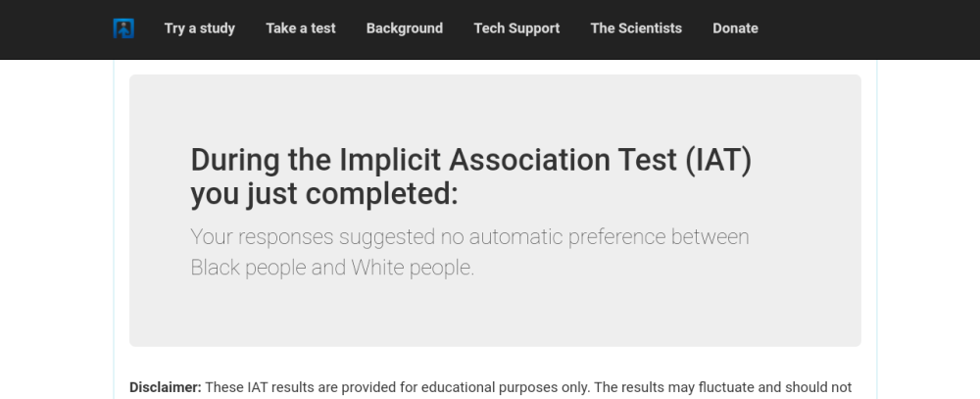The width and height of the screenshot is (980, 399).
Task: Visit The Scientists page
Action: [636, 28]
